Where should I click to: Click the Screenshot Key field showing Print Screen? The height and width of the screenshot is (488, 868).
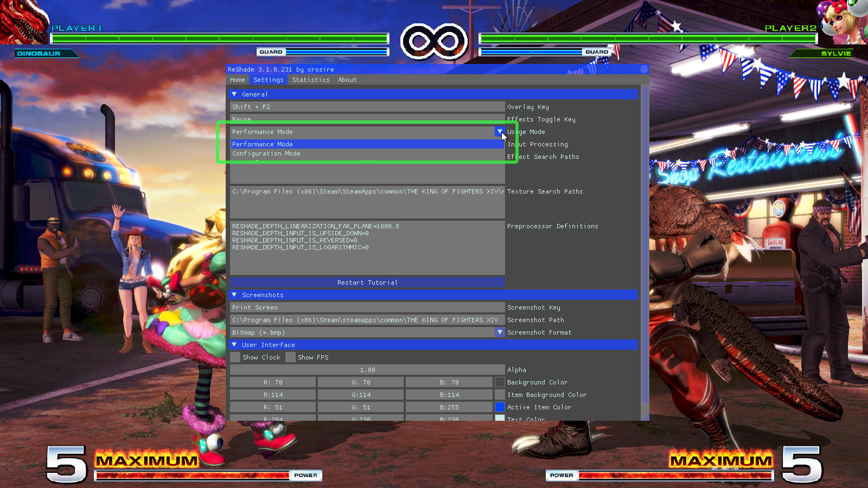367,307
